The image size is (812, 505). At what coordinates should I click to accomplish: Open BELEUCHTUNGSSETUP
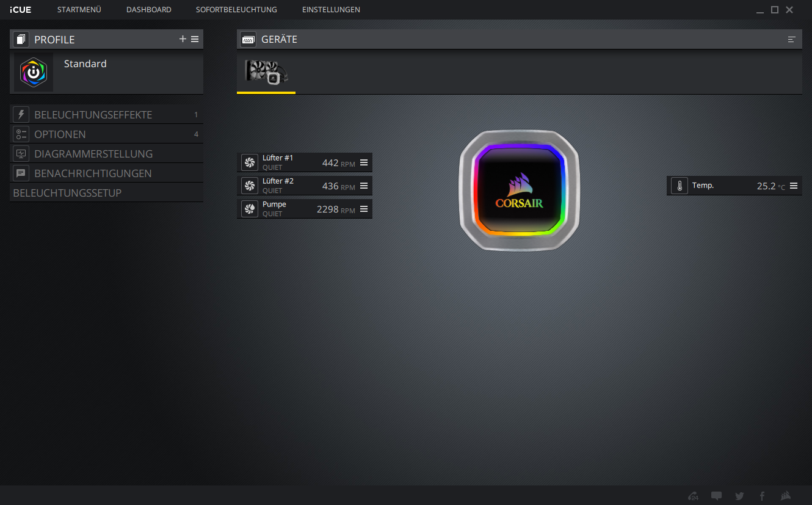click(107, 193)
